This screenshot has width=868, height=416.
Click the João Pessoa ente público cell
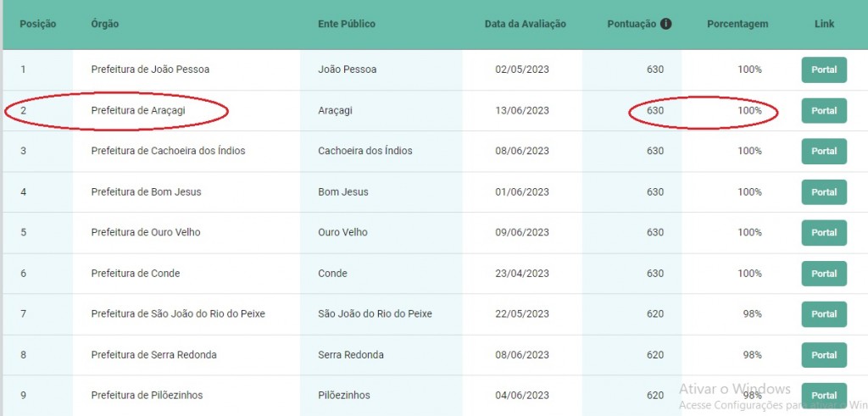347,69
